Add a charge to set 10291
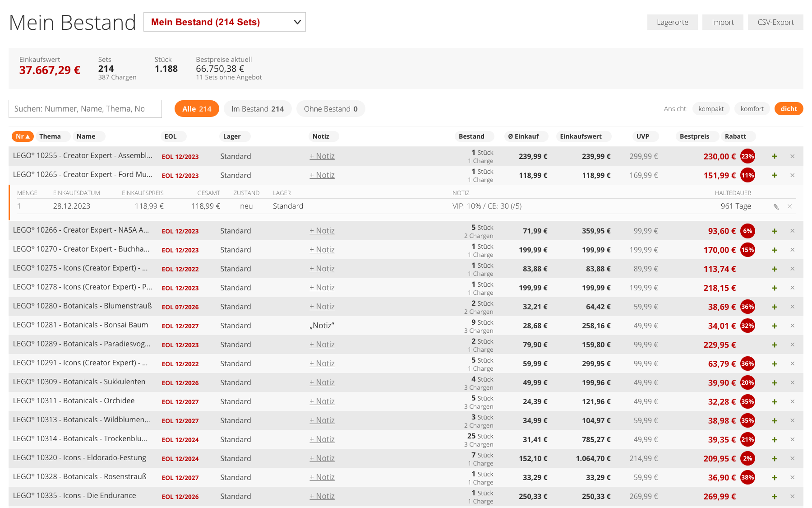The image size is (812, 508). point(775,364)
